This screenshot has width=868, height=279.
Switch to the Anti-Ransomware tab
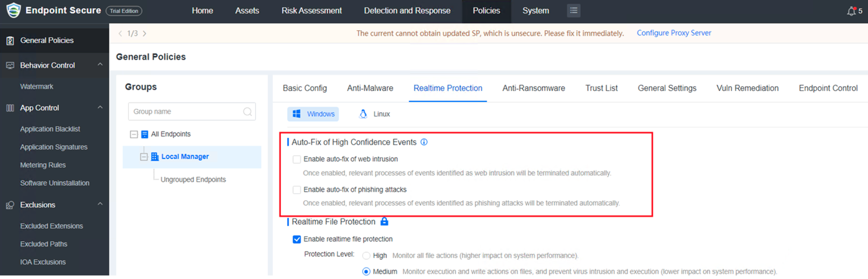click(x=534, y=89)
